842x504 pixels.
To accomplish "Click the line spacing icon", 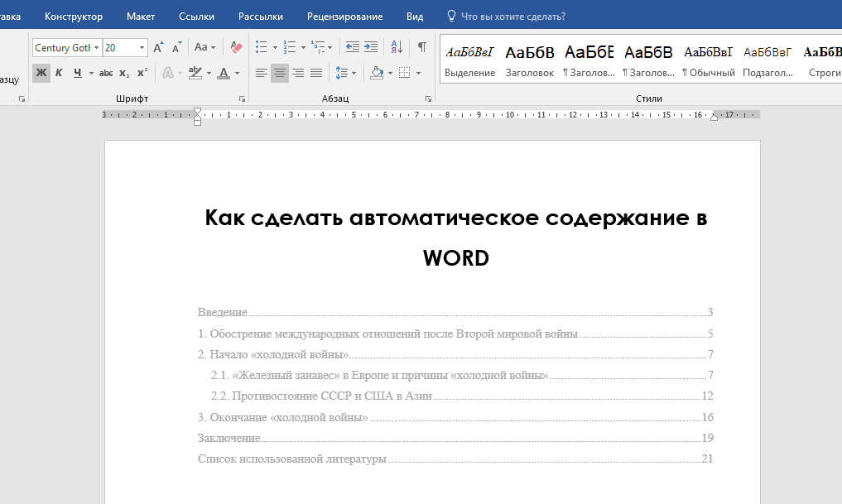I will click(341, 73).
